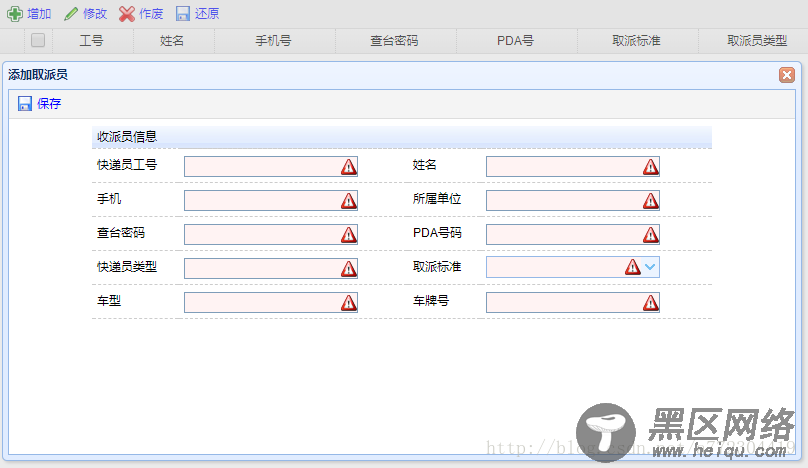Toggle the select-all checkbox in table header
808x468 pixels.
[x=38, y=40]
